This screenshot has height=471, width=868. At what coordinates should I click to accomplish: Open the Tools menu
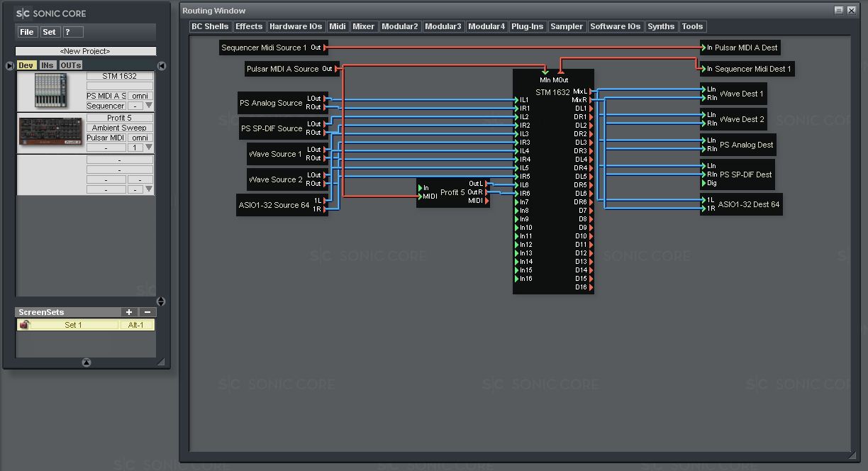(692, 26)
